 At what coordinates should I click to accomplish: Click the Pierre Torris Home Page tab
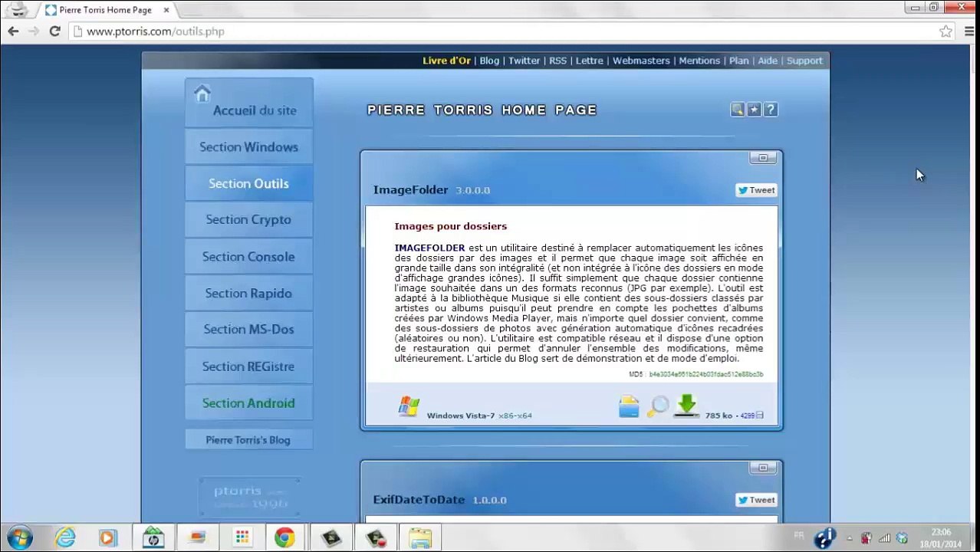point(107,10)
